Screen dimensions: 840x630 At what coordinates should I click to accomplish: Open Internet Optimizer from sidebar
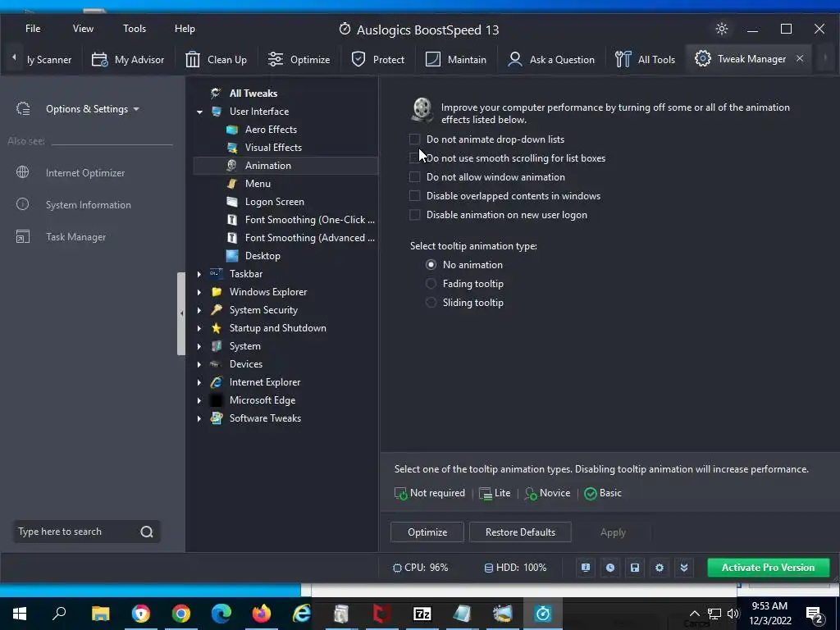pos(85,172)
